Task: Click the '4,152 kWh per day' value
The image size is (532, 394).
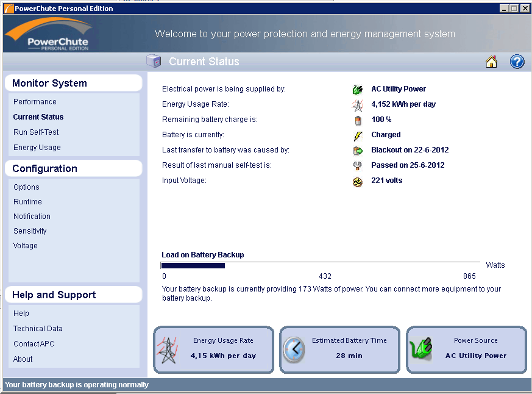Action: pos(403,104)
